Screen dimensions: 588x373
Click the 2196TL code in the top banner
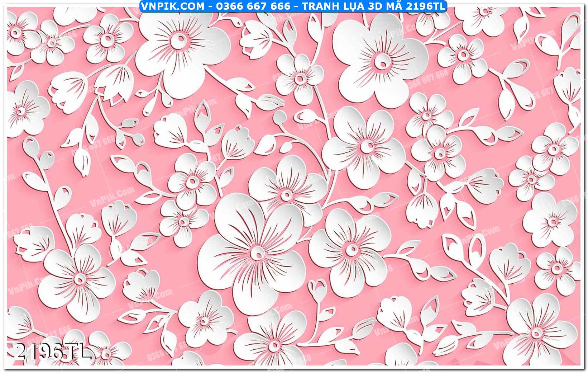tap(426, 6)
